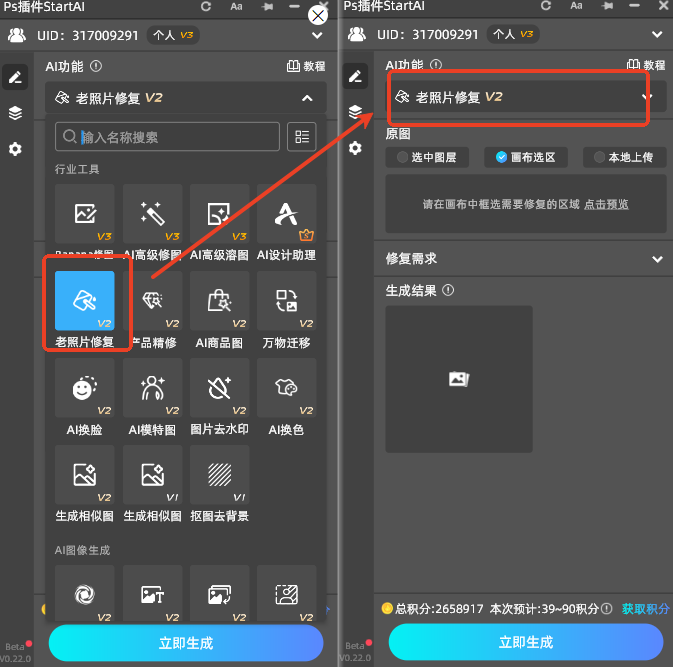Click the 个人 V3 badge in left panel

click(x=173, y=35)
